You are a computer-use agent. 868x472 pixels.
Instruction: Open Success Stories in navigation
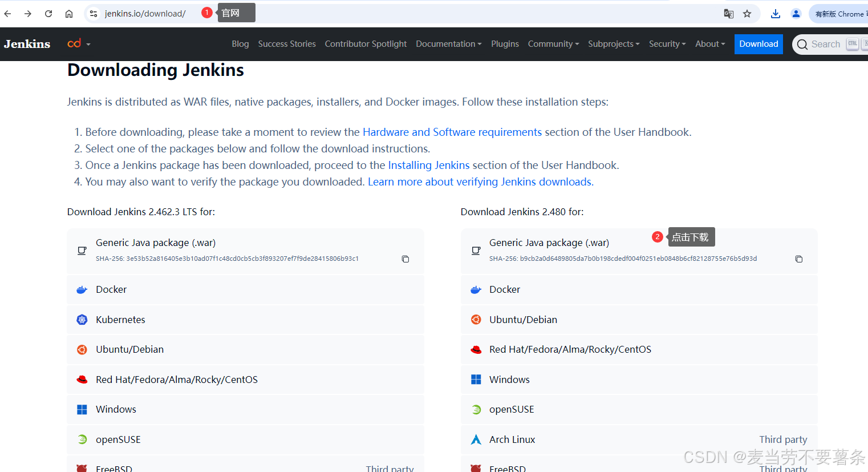[287, 44]
